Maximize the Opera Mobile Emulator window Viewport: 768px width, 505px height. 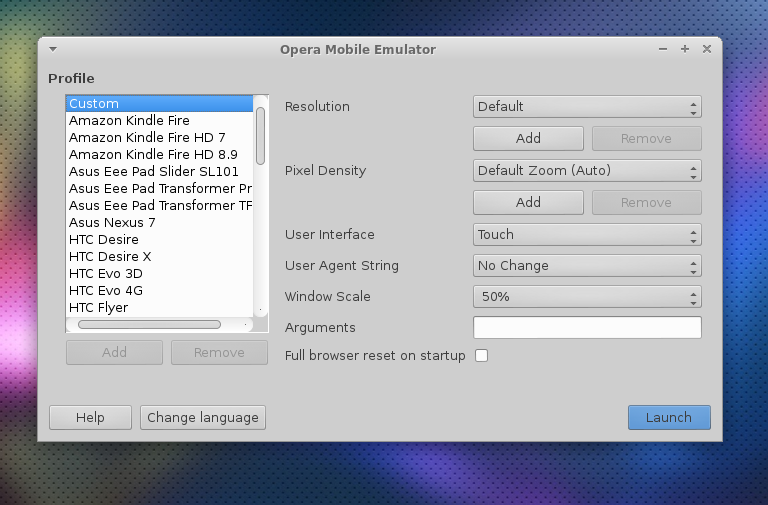coord(685,49)
